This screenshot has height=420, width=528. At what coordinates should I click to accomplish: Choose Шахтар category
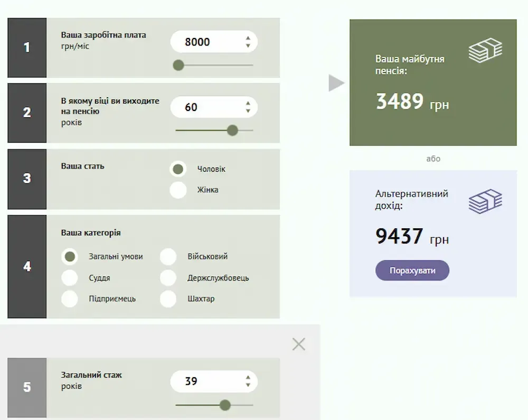point(168,299)
